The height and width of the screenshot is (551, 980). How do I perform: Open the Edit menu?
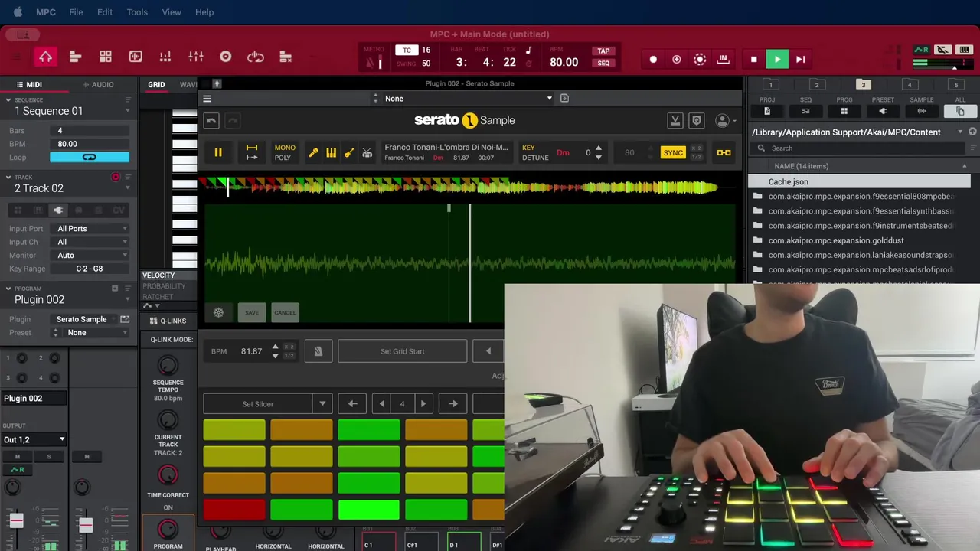click(105, 12)
